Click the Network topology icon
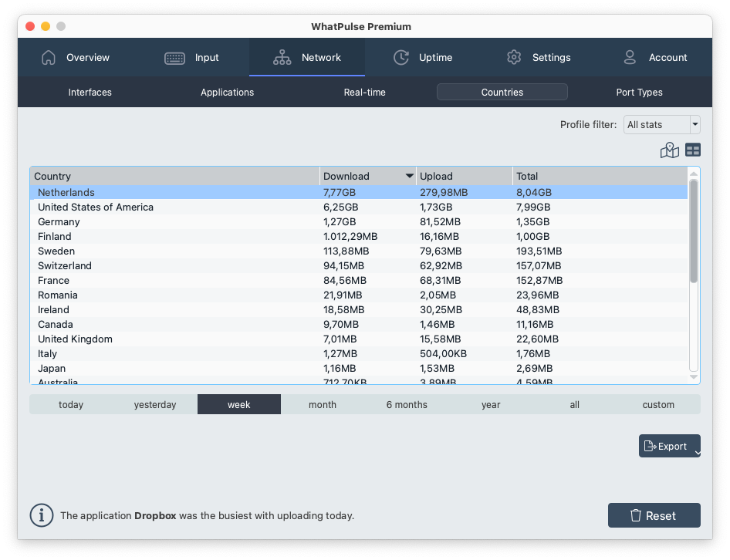 coord(282,57)
